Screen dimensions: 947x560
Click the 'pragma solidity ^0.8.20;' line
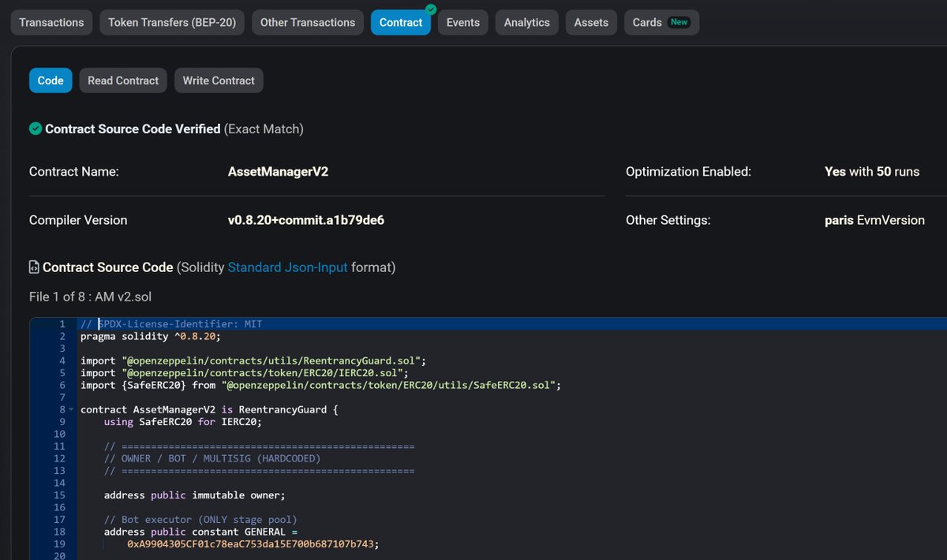click(151, 336)
